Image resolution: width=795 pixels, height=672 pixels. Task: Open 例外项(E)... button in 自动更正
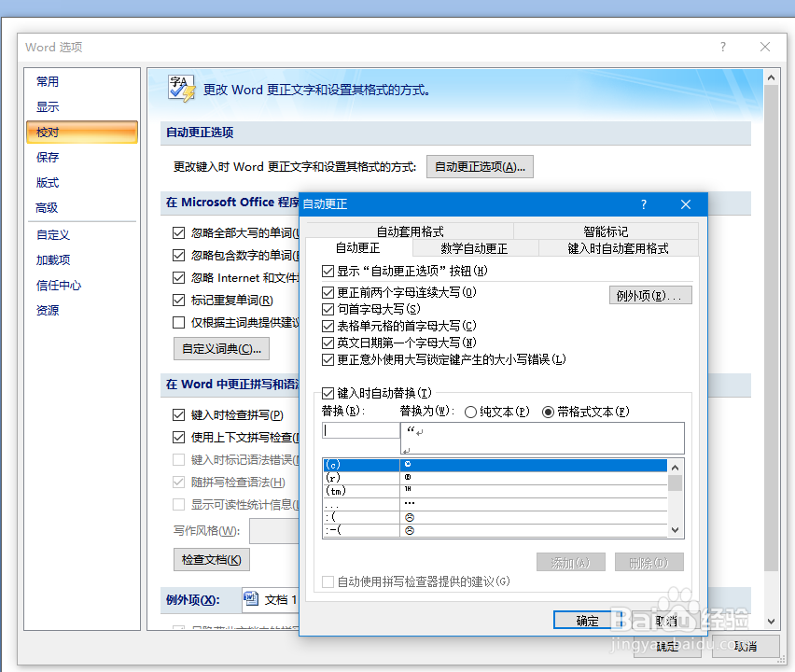[650, 295]
